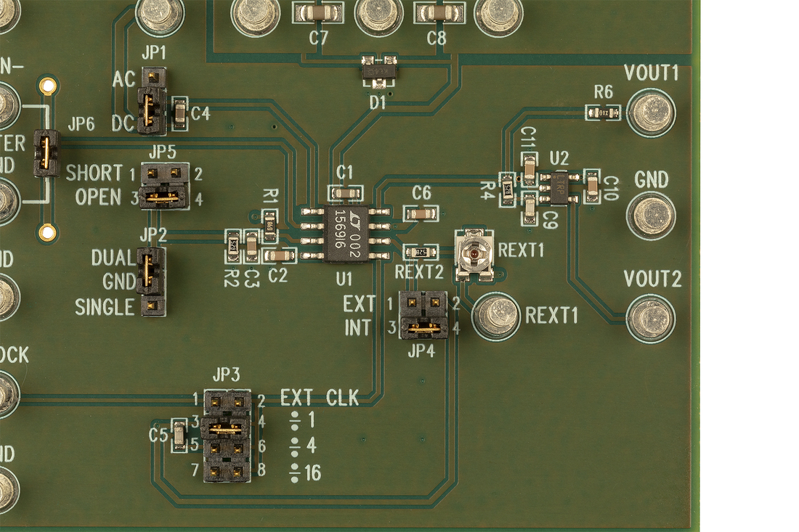
Task: Select the empty SINGLE pin of JP2
Action: point(153,305)
